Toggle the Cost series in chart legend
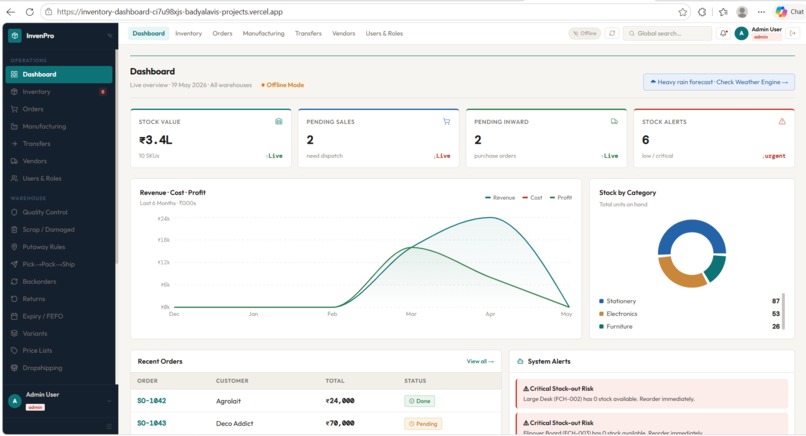Image resolution: width=806 pixels, height=436 pixels. [x=533, y=198]
